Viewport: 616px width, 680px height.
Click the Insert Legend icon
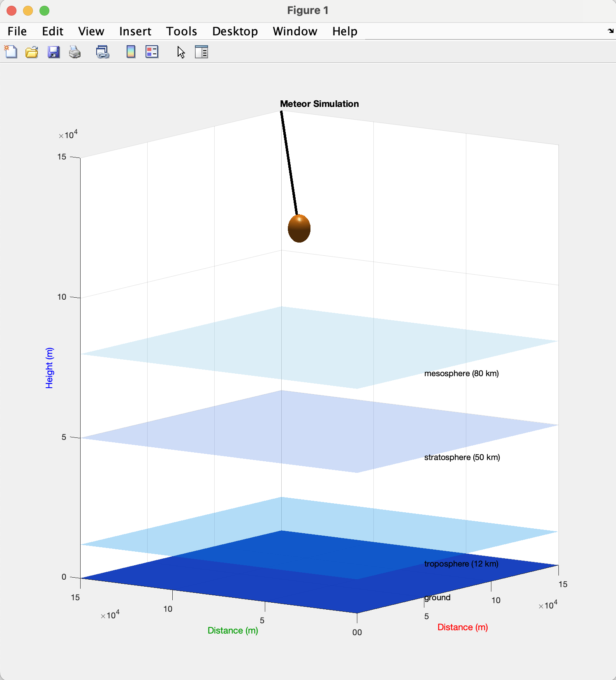(152, 52)
